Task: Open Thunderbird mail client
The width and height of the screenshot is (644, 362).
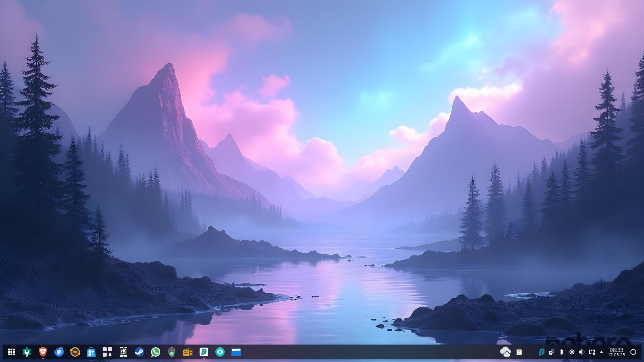Action: 59,352
